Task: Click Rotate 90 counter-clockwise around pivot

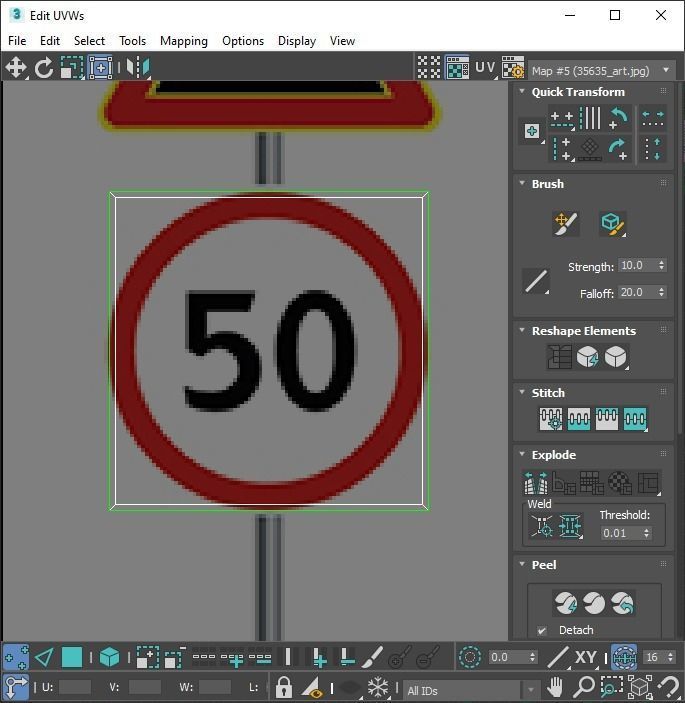Action: pyautogui.click(x=619, y=118)
